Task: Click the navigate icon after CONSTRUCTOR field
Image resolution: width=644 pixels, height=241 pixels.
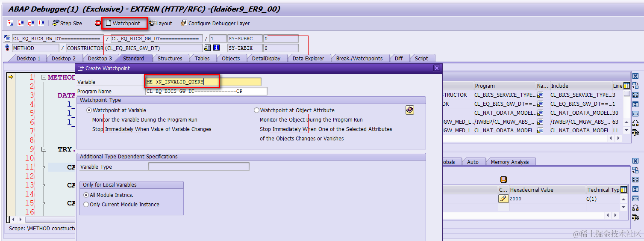Action: coord(208,48)
